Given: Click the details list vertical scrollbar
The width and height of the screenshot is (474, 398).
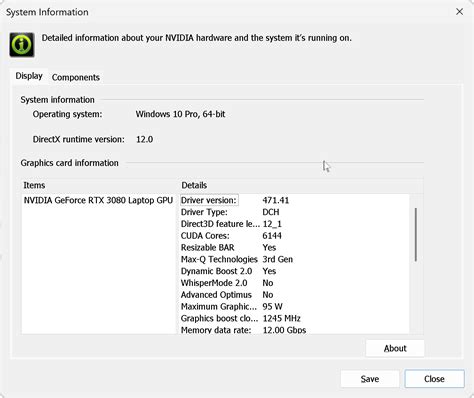Looking at the screenshot, I should 416,235.
